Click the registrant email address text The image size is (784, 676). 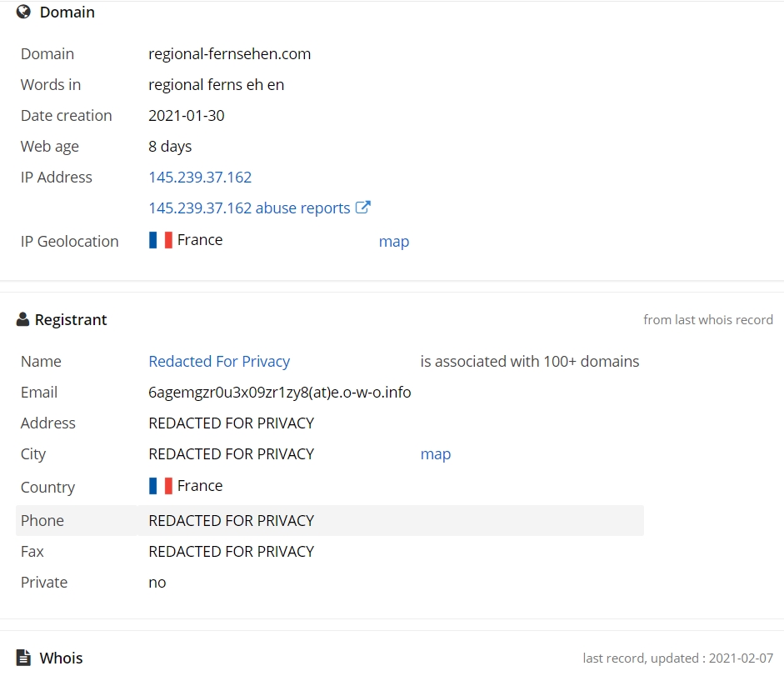279,393
